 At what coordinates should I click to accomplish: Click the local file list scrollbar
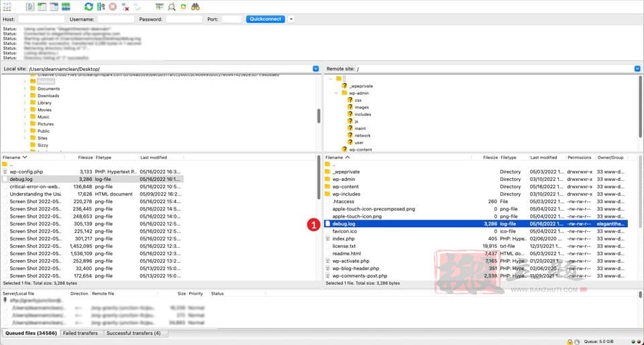point(319,178)
